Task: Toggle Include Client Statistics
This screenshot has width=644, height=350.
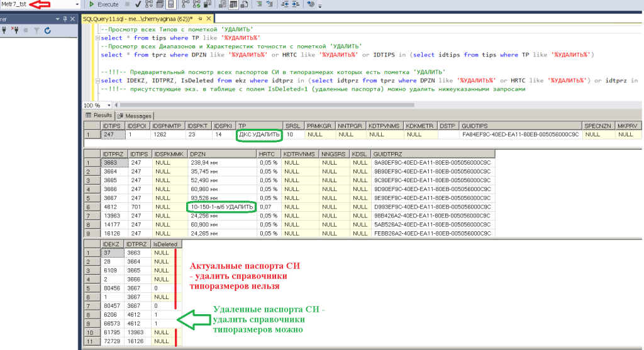Action: tap(208, 4)
